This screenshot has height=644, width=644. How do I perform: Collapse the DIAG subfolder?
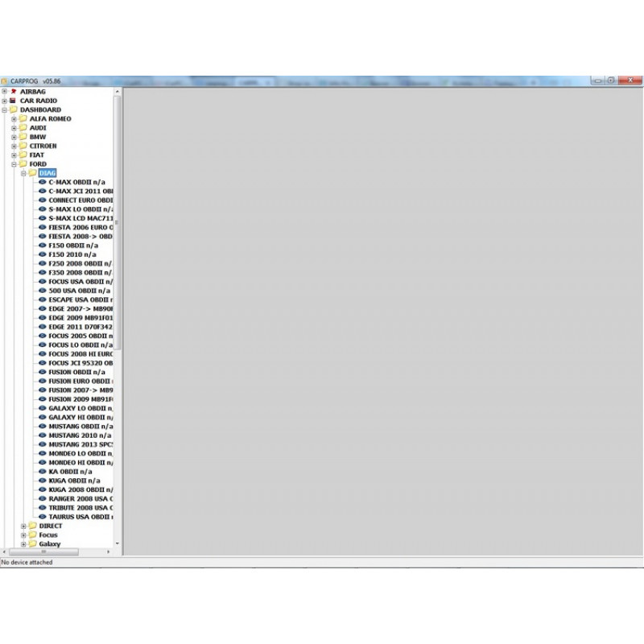tap(23, 173)
